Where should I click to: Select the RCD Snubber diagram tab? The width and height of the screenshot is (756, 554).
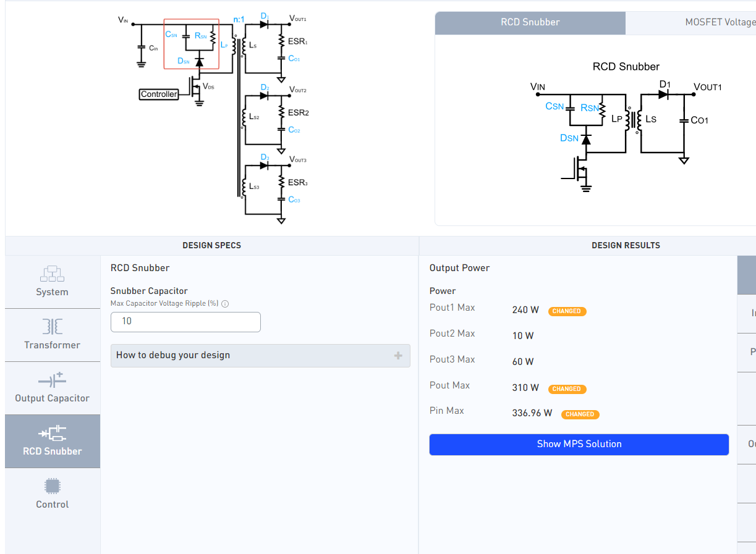[x=530, y=22]
